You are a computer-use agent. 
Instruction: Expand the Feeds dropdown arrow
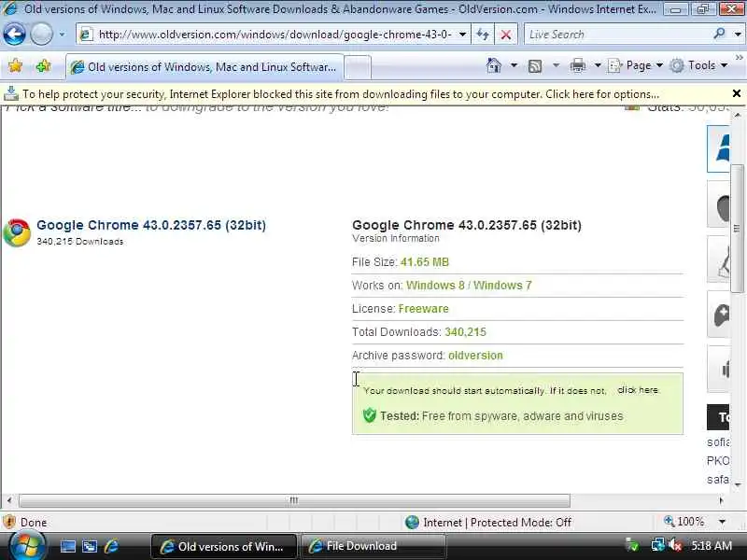click(556, 65)
